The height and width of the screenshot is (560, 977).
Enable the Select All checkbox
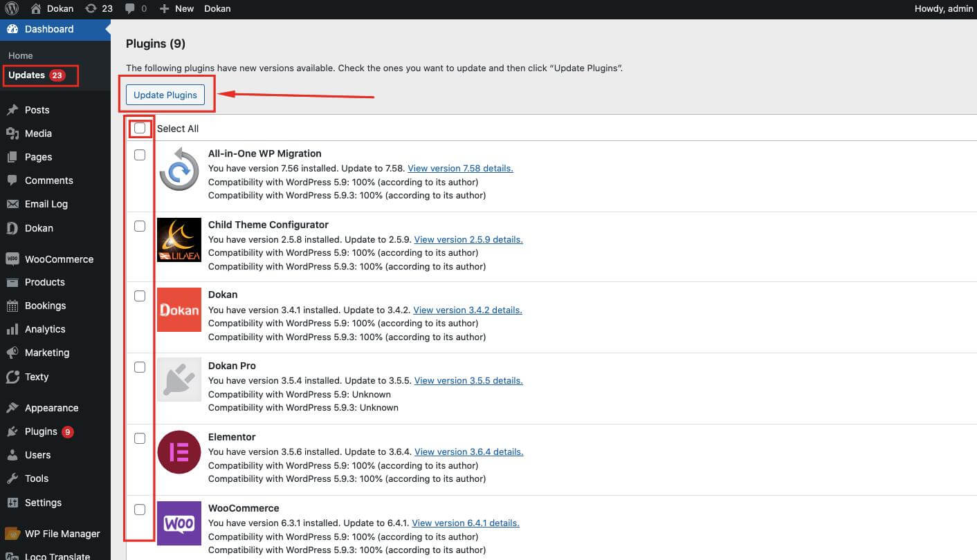pos(140,128)
